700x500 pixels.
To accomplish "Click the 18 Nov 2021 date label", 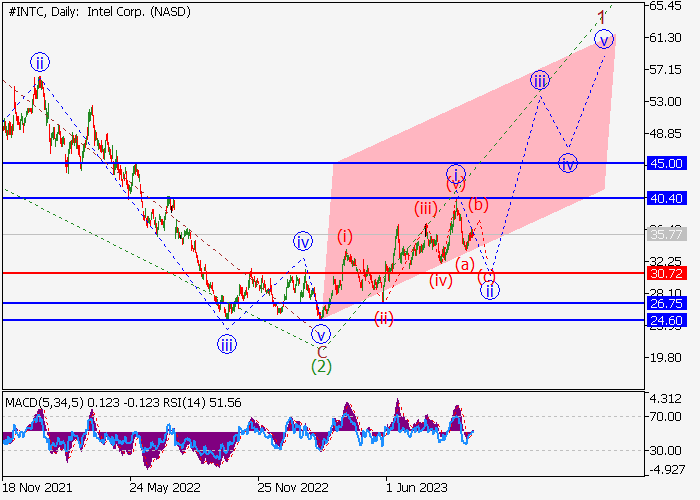I will click(37, 488).
